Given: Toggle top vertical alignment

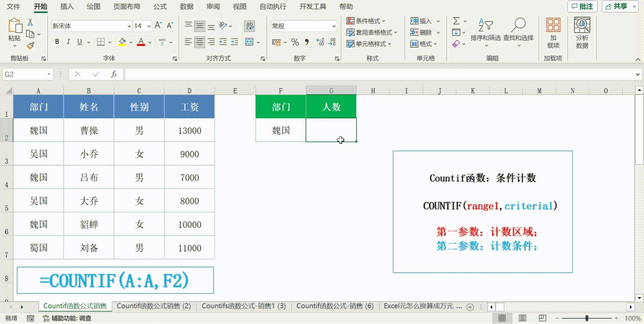Looking at the screenshot, I should (x=188, y=25).
